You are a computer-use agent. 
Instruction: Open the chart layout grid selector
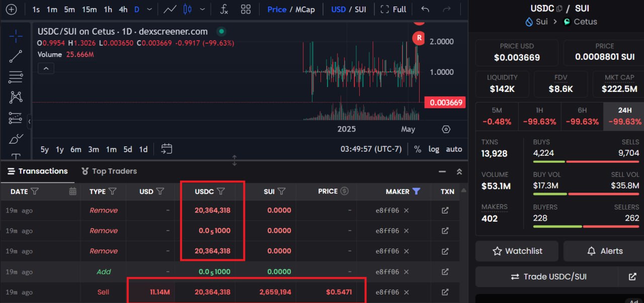[246, 9]
